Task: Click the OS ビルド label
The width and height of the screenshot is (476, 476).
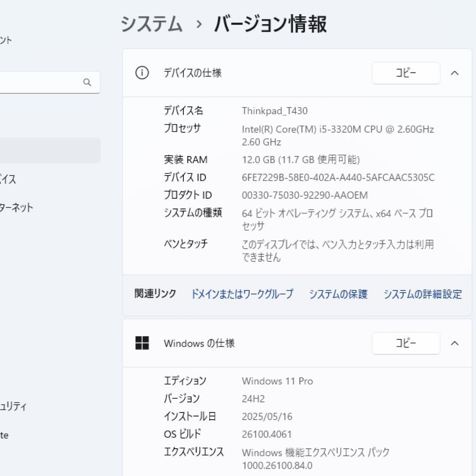Action: pyautogui.click(x=182, y=434)
